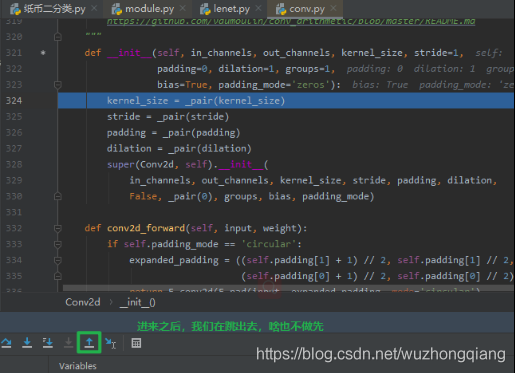This screenshot has height=373, width=515.
Task: Click the text 'stride = _pair(stride)'
Action: coord(168,117)
